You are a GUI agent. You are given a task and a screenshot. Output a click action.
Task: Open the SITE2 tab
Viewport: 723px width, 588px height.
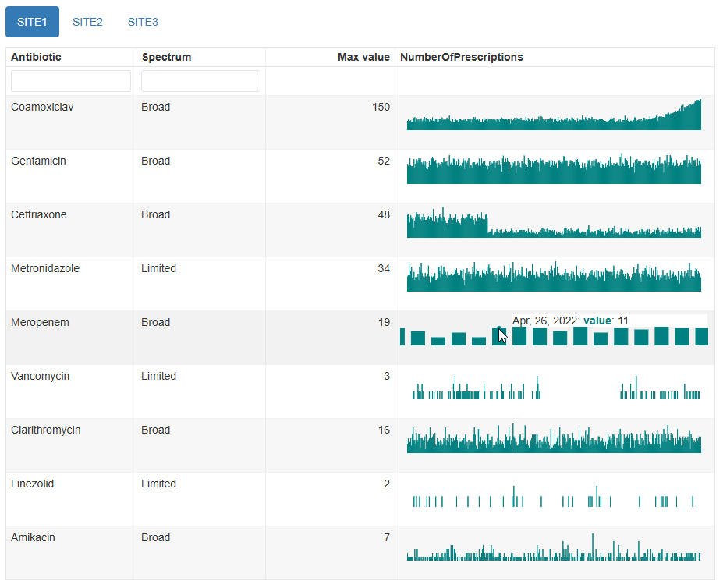click(87, 22)
